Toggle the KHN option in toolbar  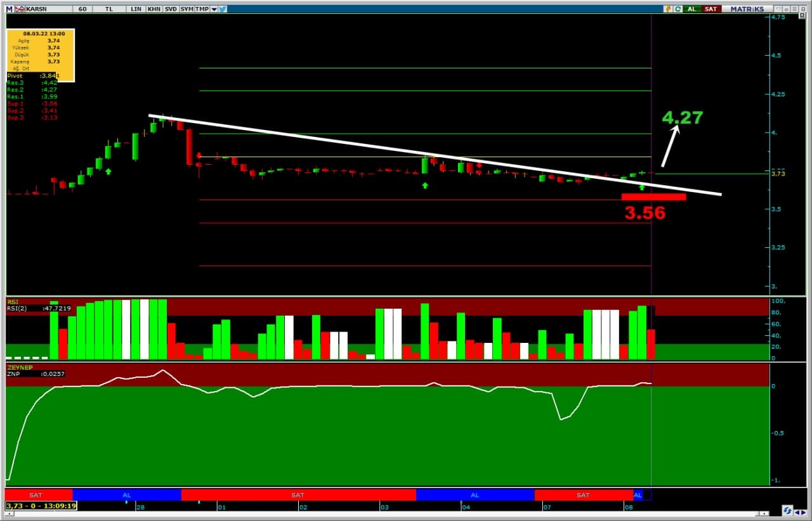(x=154, y=9)
